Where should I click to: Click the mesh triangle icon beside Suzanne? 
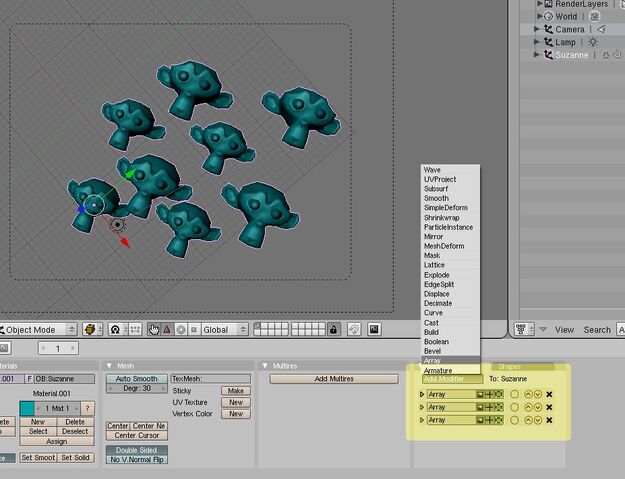tap(605, 55)
